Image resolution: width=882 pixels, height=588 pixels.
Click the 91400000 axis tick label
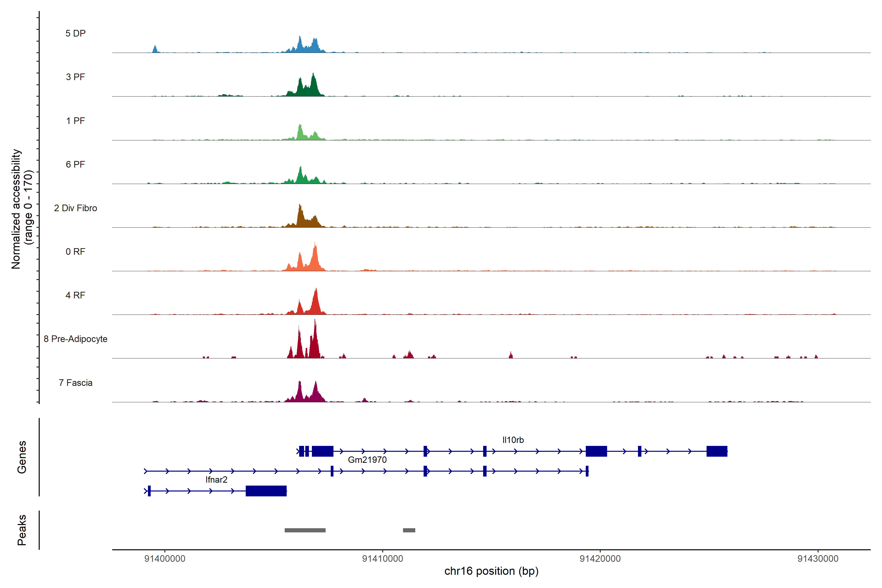[165, 559]
